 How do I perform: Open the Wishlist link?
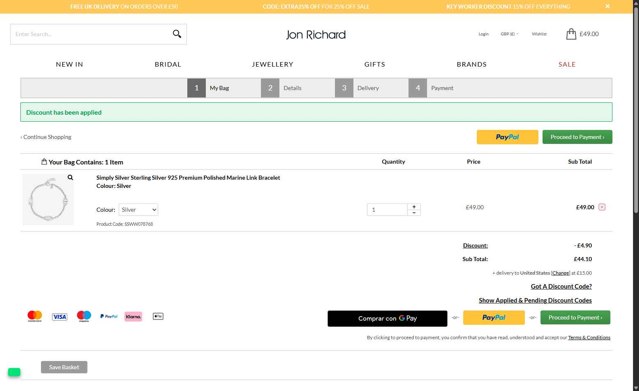539,34
